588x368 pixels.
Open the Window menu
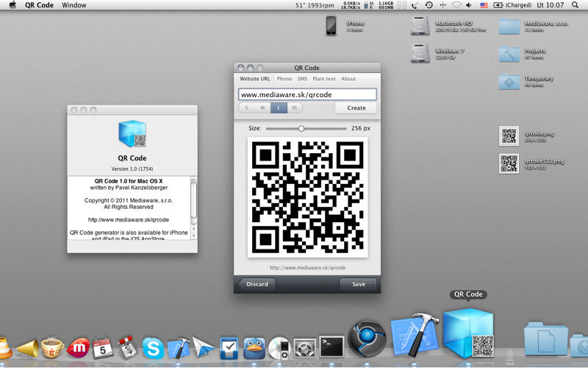tap(74, 5)
